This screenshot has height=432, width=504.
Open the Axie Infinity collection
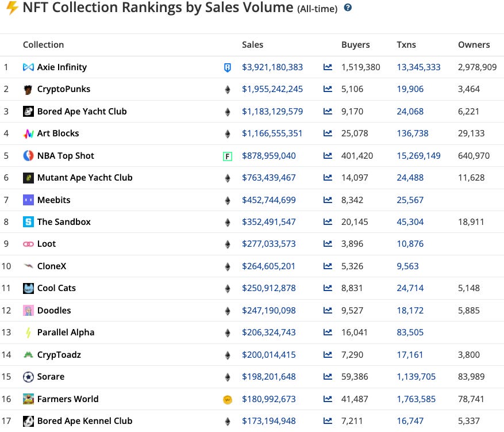point(62,67)
